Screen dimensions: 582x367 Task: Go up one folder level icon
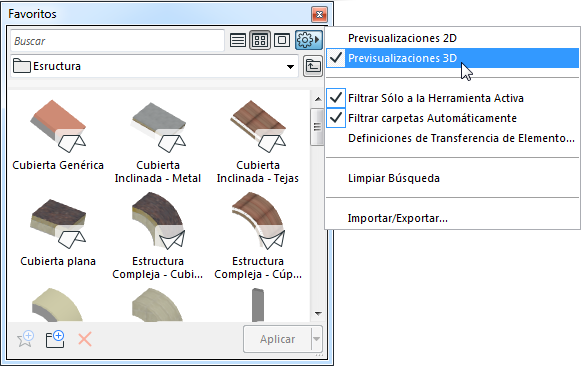pos(313,66)
